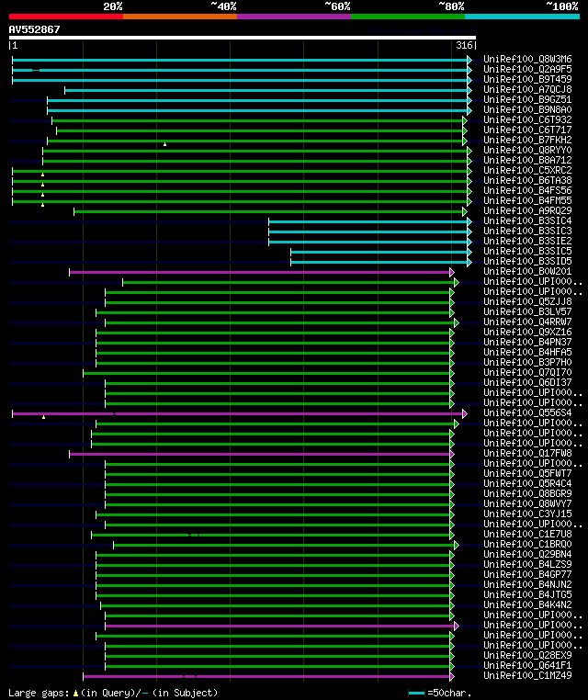Select hit label UniRef100_B4PN37
This screenshot has width=588, height=700.
[x=527, y=342]
